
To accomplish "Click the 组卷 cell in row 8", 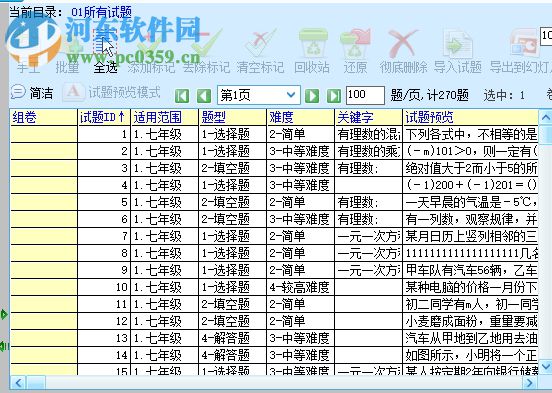I will tap(44, 253).
